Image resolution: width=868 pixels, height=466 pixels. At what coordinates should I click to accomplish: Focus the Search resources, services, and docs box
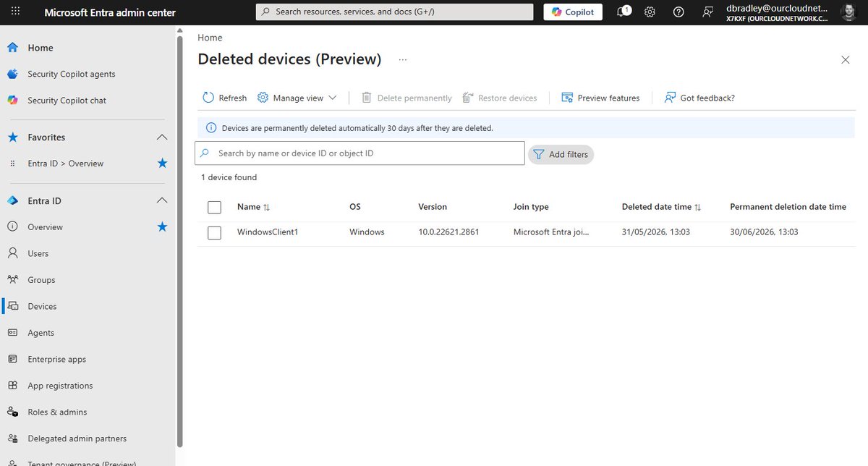[x=394, y=12]
